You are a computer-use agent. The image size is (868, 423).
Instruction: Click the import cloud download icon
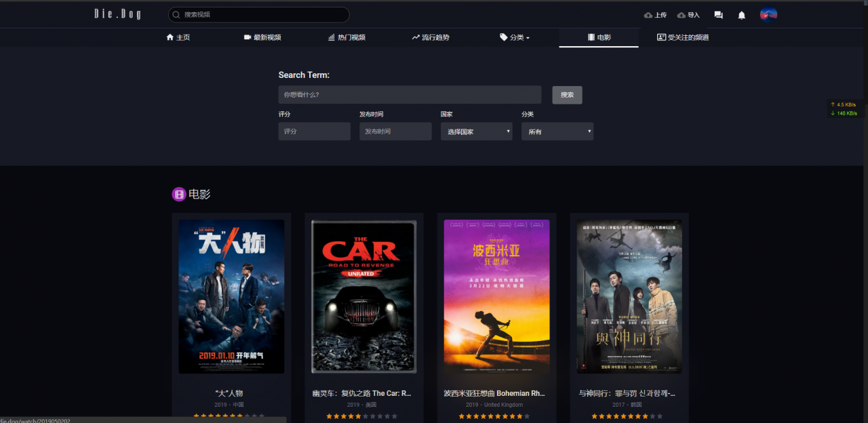(682, 15)
